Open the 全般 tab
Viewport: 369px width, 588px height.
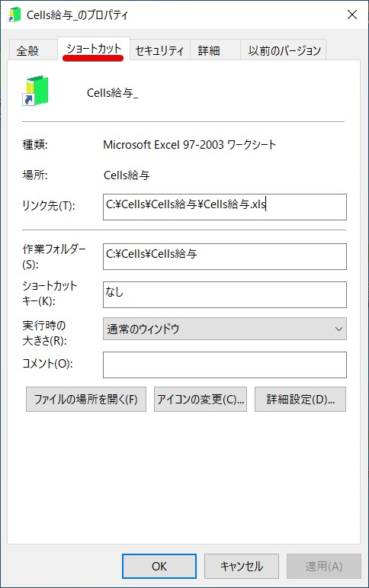(27, 50)
